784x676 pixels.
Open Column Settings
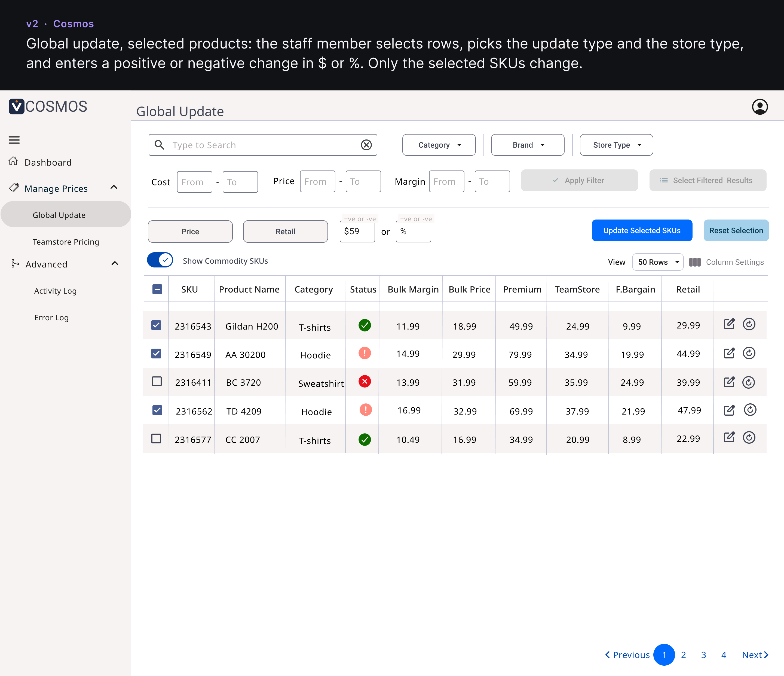[x=727, y=262]
